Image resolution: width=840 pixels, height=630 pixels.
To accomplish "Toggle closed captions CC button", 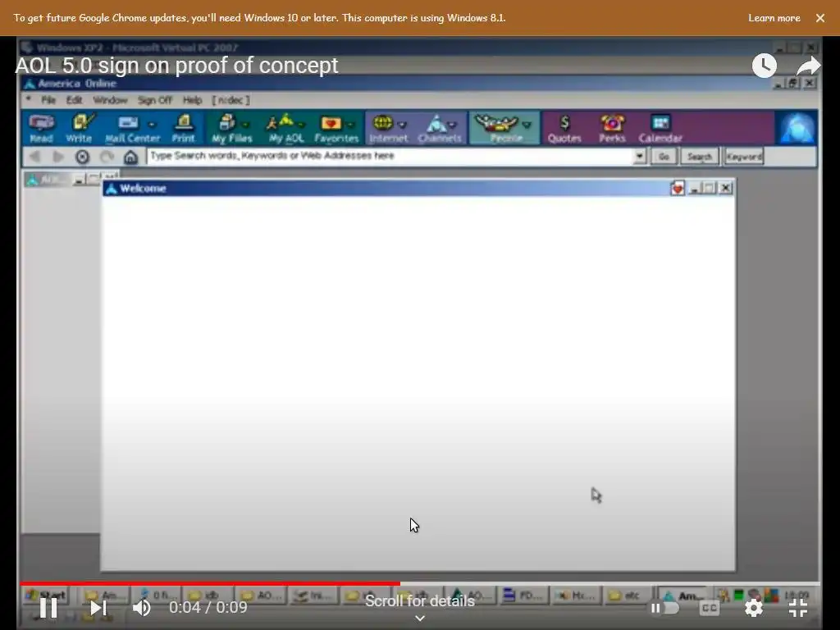I will coord(710,608).
